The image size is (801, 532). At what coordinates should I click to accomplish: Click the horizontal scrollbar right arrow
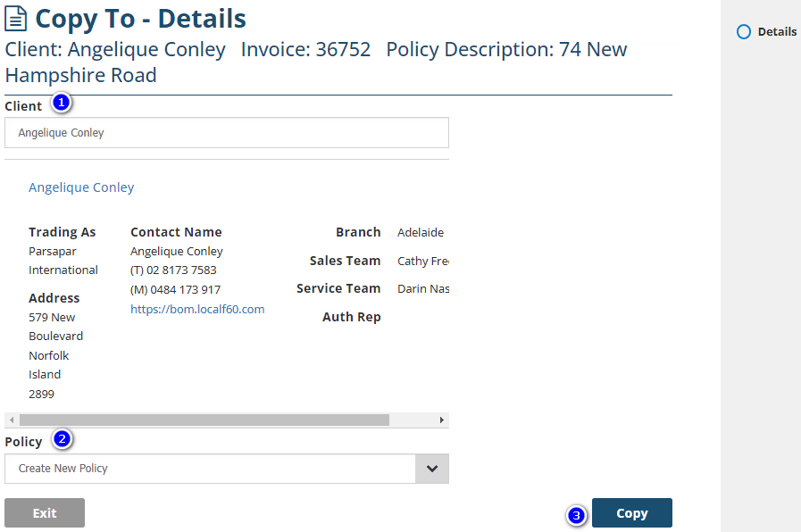click(x=441, y=420)
